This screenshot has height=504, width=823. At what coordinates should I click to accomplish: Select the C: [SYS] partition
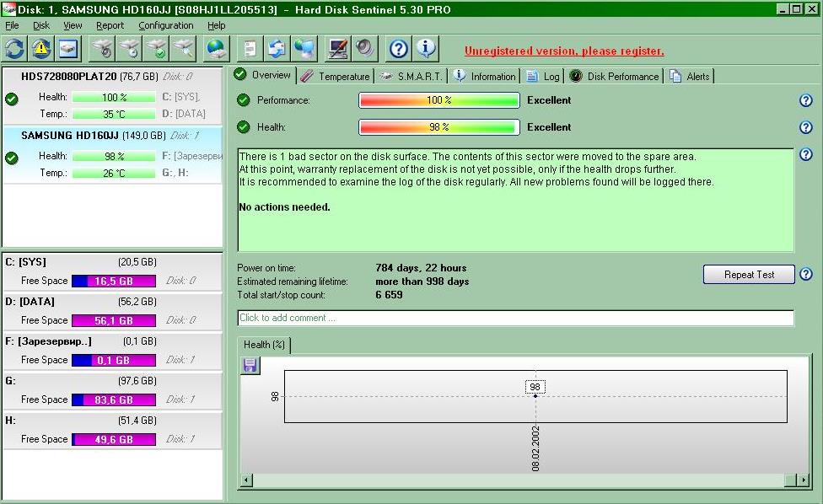(112, 271)
